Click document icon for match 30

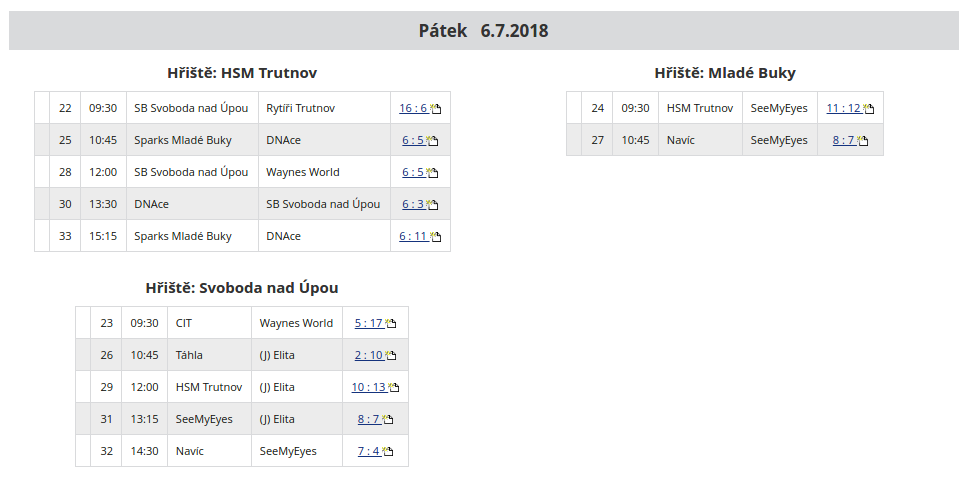point(433,205)
